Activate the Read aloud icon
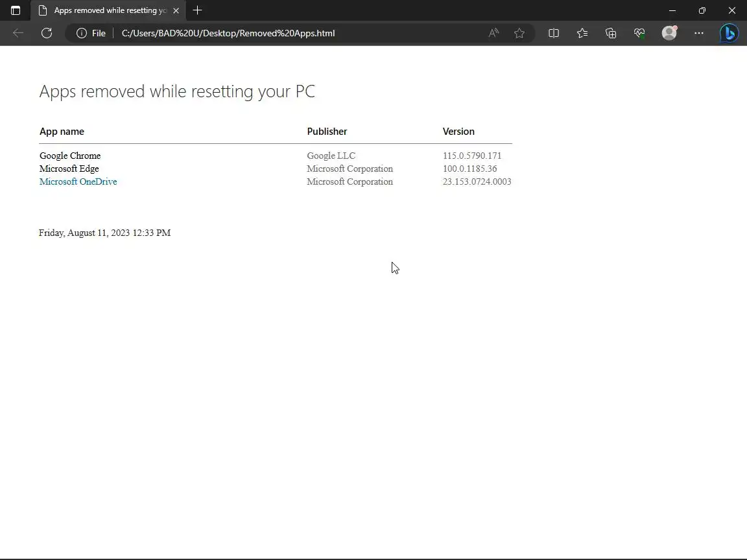The width and height of the screenshot is (747, 560). coord(493,33)
